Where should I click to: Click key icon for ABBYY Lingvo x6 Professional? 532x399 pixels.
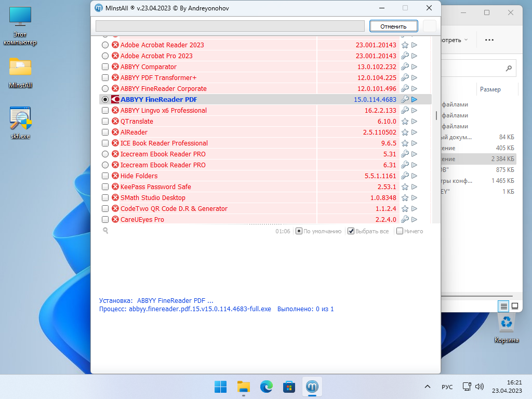tap(405, 111)
